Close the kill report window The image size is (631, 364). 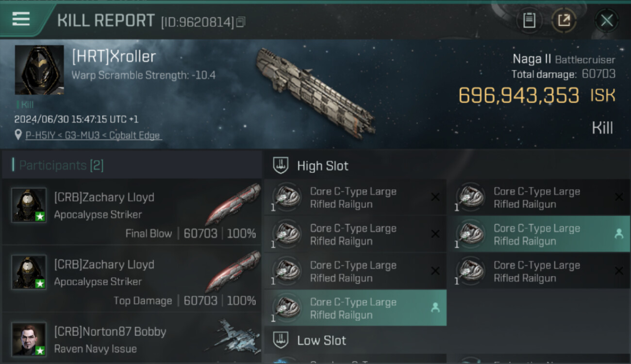(x=607, y=21)
